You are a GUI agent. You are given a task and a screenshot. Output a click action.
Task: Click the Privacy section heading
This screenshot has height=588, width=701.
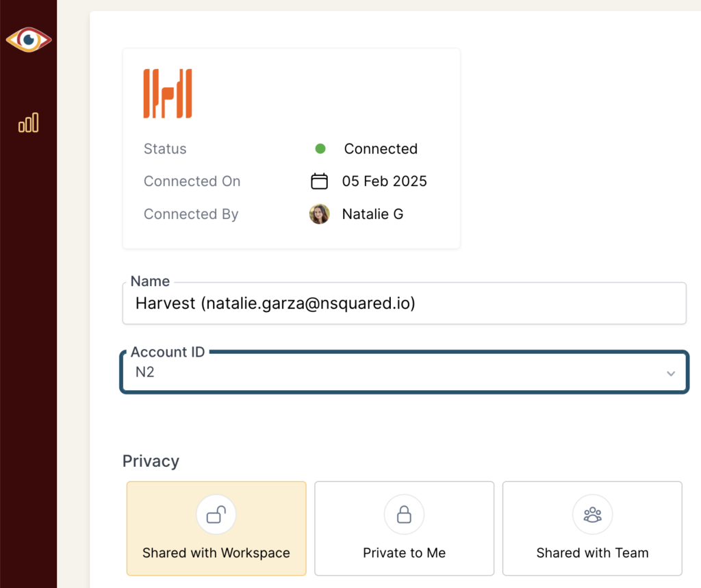(x=151, y=461)
